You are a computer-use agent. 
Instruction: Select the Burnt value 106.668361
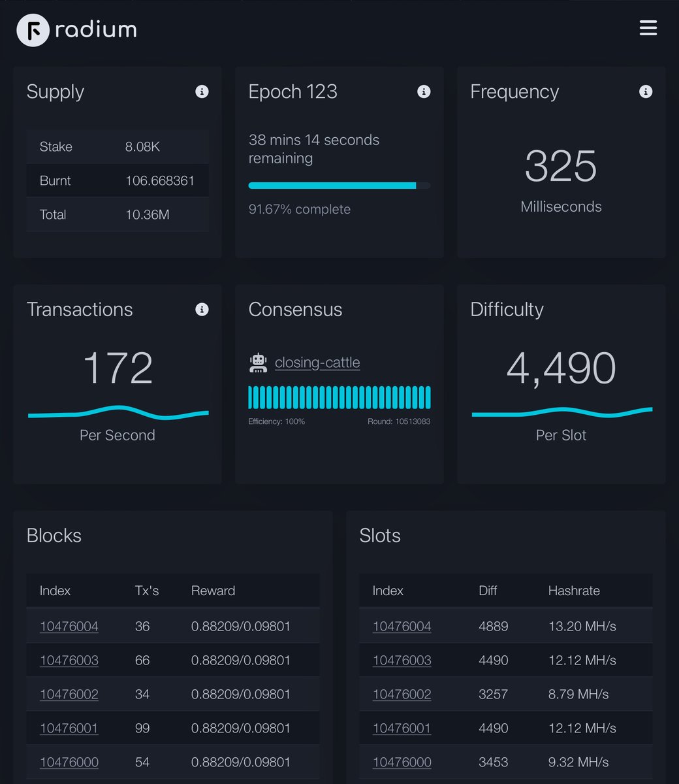coord(160,181)
